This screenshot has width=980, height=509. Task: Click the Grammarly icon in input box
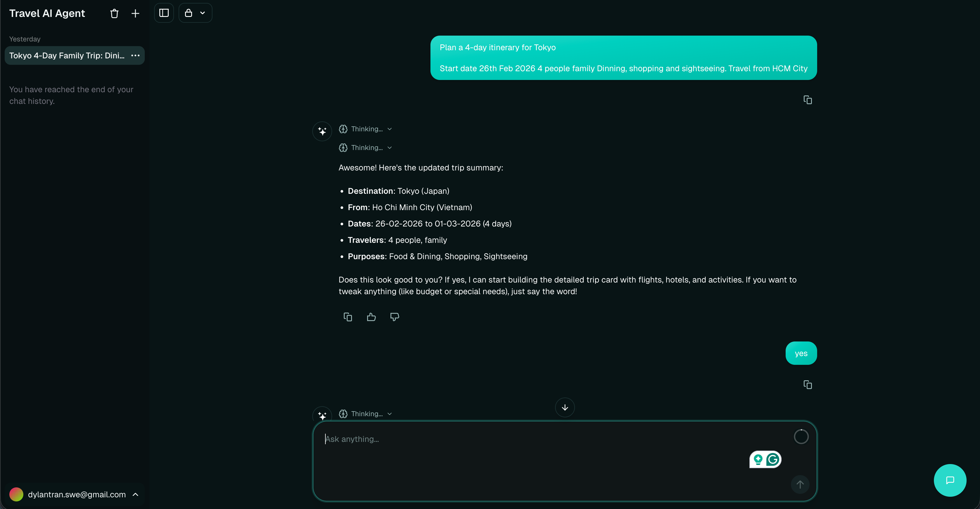click(x=773, y=460)
